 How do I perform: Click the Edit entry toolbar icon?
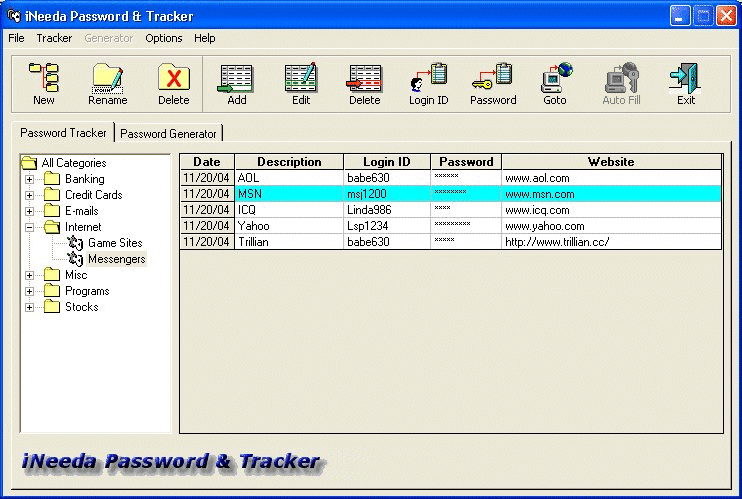[300, 77]
